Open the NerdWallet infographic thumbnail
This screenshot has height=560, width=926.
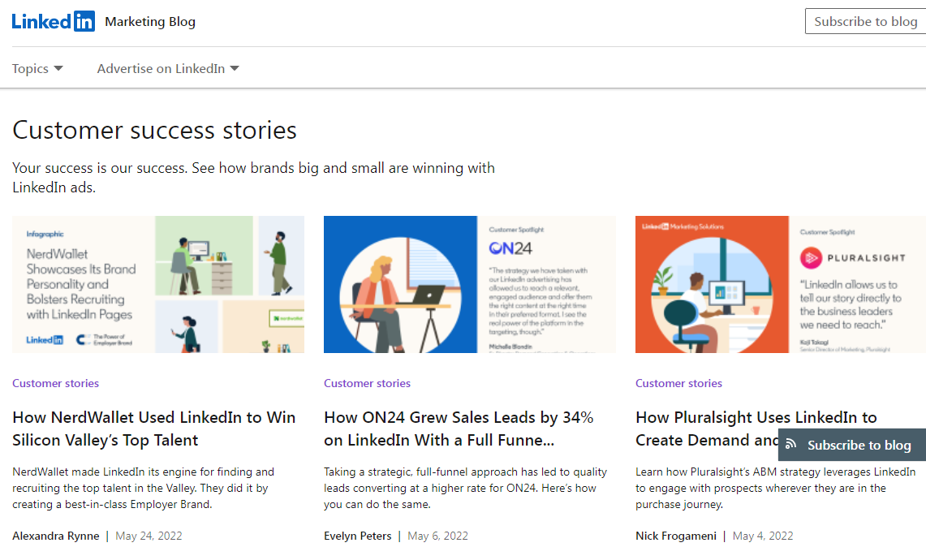[x=158, y=284]
